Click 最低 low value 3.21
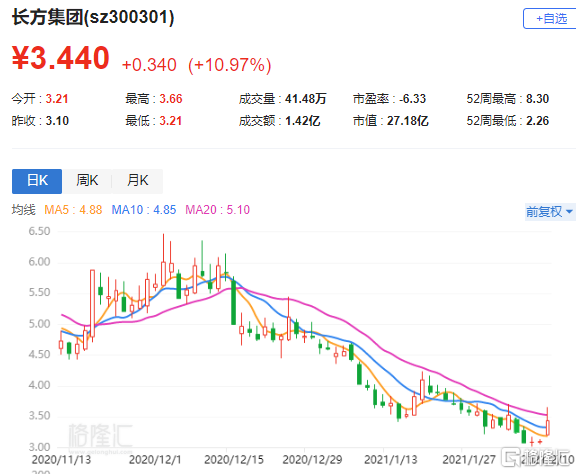 [171, 121]
